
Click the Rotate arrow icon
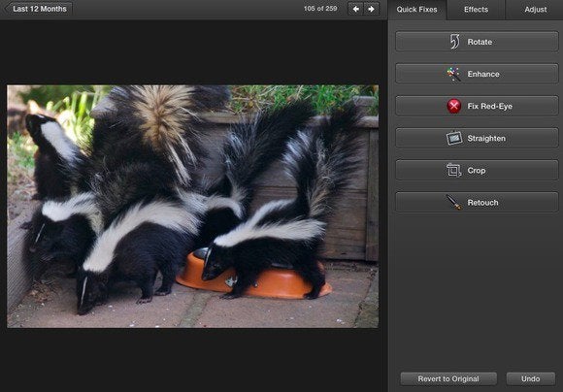[455, 42]
